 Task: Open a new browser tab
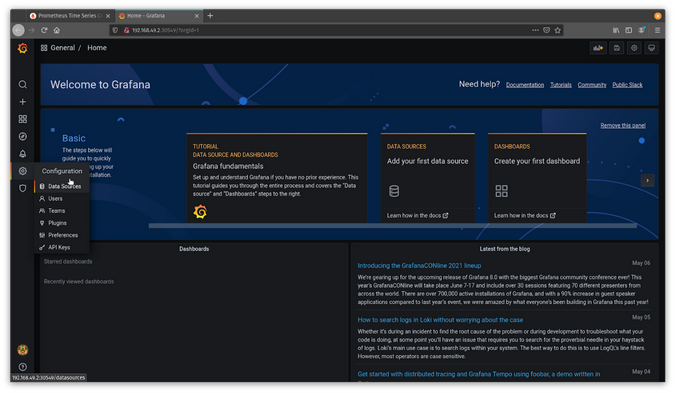210,15
